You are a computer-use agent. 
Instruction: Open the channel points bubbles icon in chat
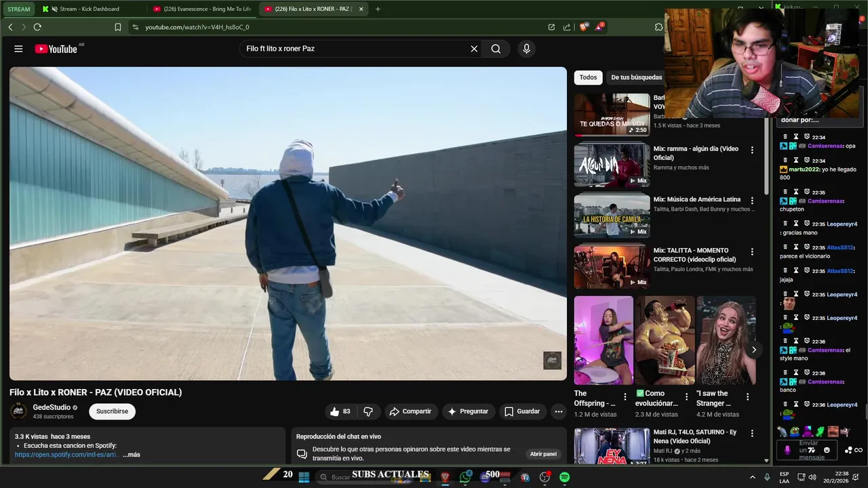[848, 450]
